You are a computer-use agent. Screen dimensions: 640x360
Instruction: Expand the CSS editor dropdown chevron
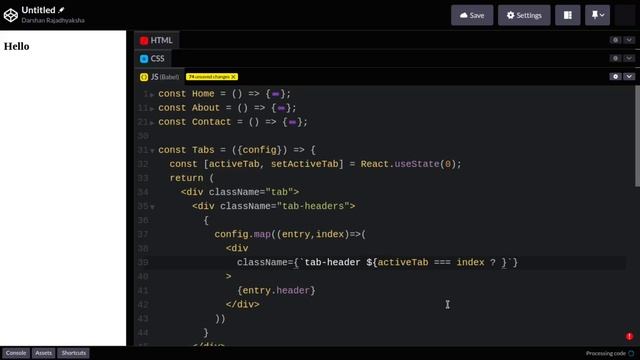point(629,58)
